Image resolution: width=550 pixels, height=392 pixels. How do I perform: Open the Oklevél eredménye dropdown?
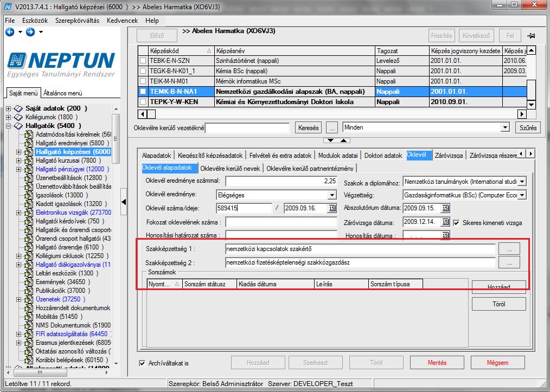tap(332, 195)
